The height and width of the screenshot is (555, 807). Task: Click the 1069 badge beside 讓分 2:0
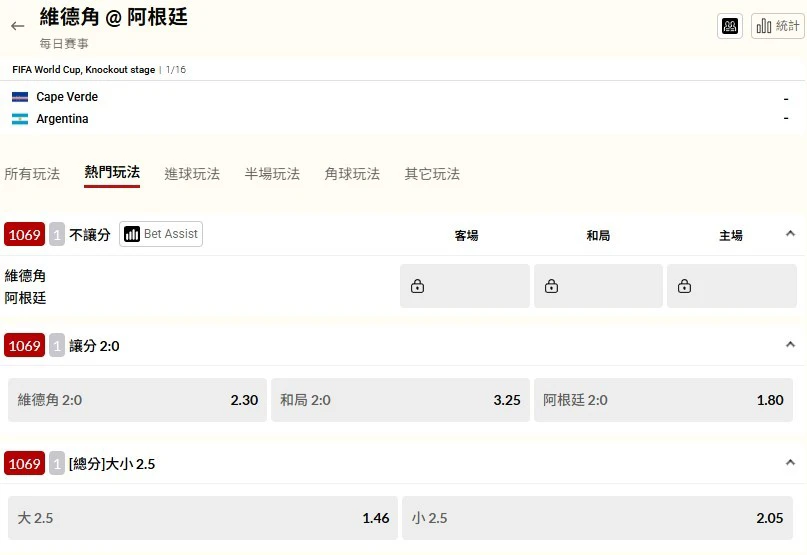coord(24,345)
